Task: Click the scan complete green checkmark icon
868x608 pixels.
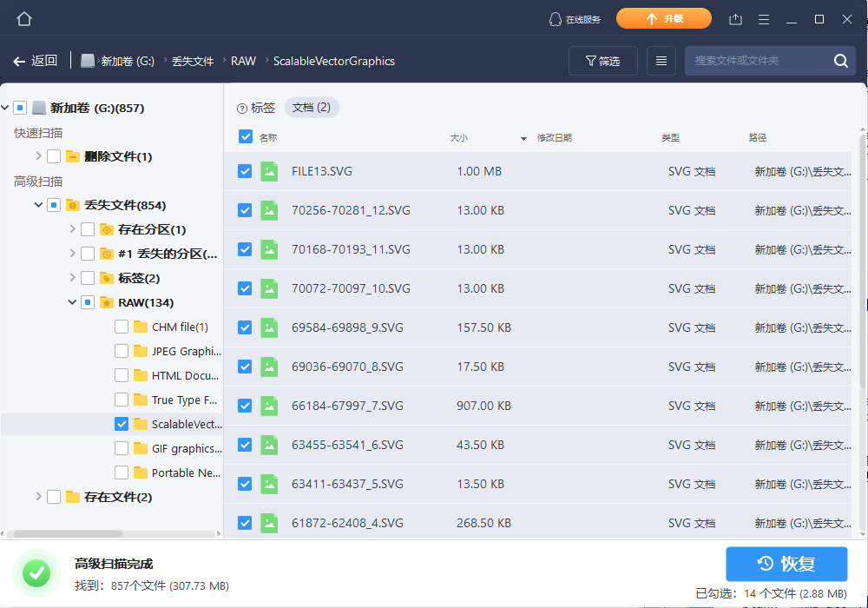Action: pos(36,572)
